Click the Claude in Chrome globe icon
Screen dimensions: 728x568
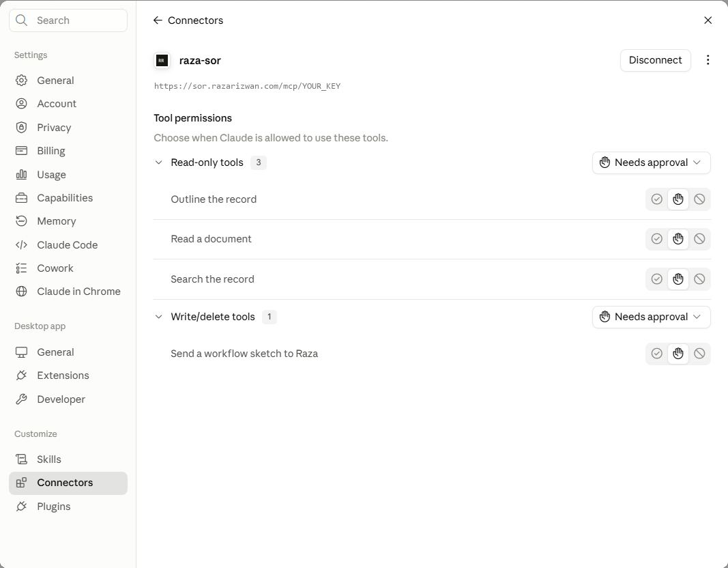[21, 292]
